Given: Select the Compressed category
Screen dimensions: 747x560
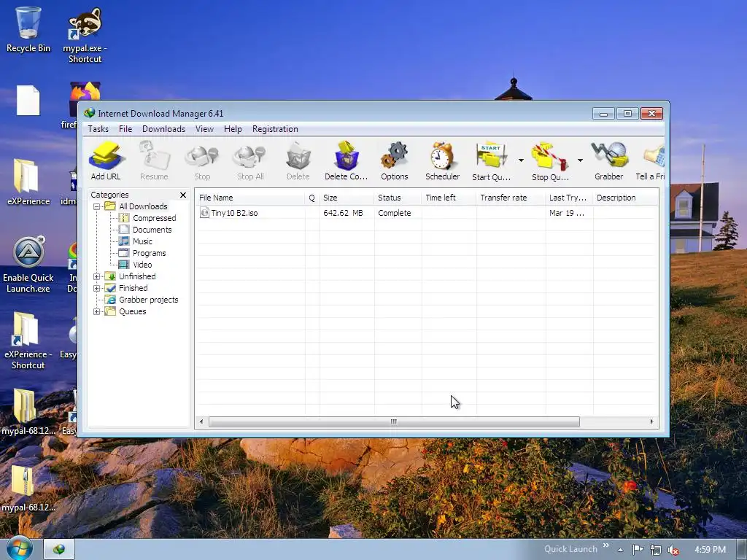Looking at the screenshot, I should pyautogui.click(x=155, y=218).
